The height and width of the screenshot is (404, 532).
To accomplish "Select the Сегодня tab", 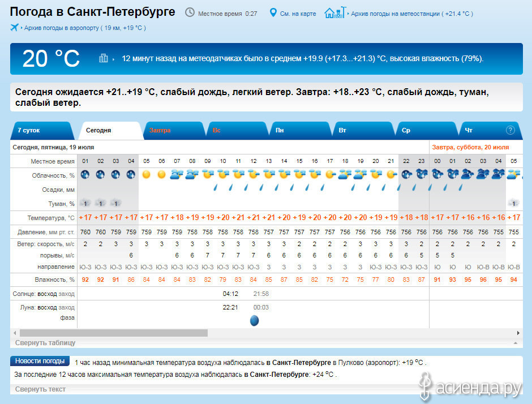I will point(110,130).
